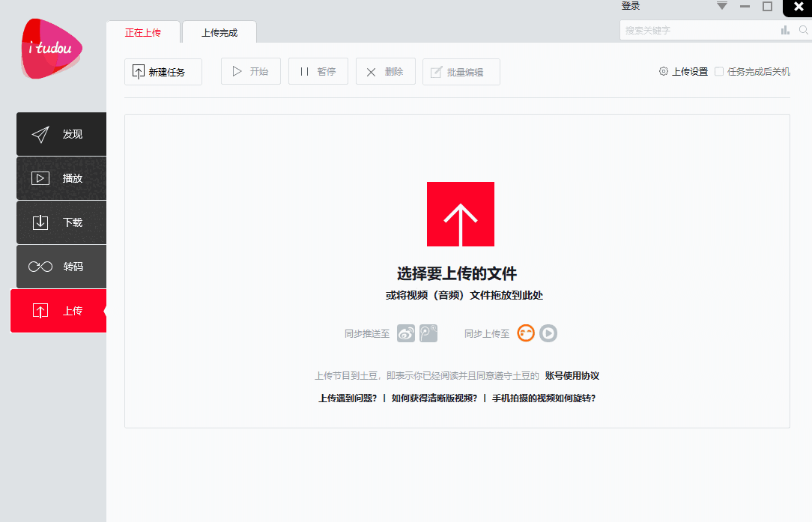Disable sync upload to Youku
Image resolution: width=812 pixels, height=522 pixels.
click(548, 333)
